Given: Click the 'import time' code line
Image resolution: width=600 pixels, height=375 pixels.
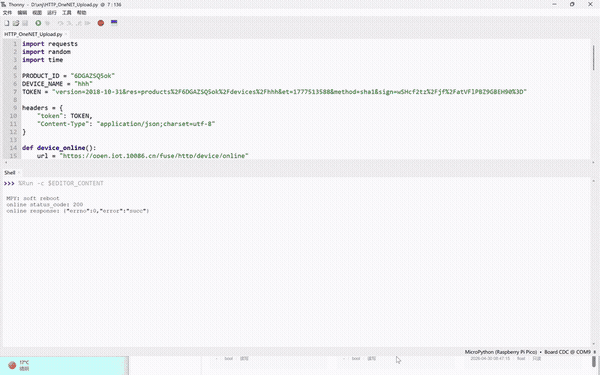Looking at the screenshot, I should pos(42,60).
